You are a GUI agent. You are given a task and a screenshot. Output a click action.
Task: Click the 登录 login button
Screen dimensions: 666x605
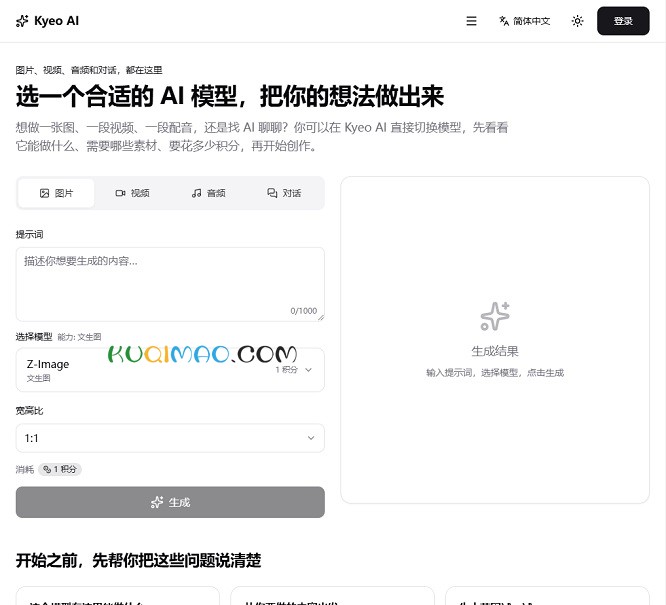(x=623, y=21)
